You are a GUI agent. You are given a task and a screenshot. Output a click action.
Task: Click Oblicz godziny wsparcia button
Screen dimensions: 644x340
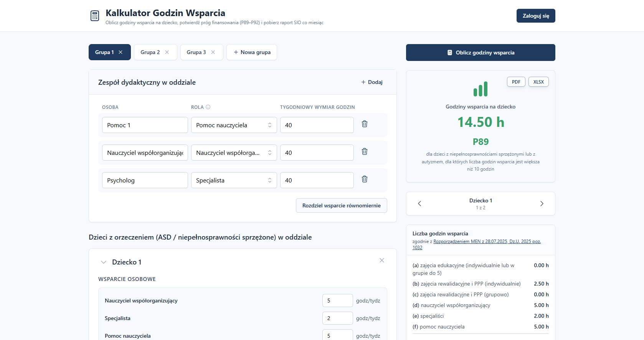480,53
